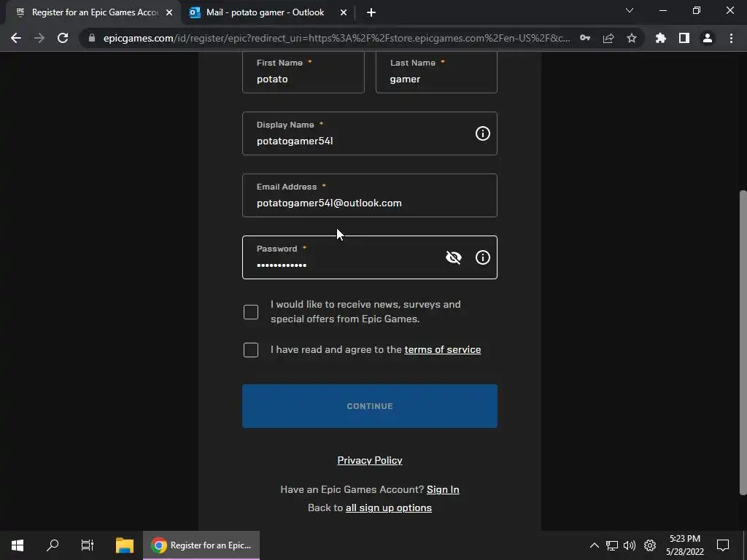The image size is (747, 560).
Task: Go back one page in browser
Action: [x=16, y=38]
